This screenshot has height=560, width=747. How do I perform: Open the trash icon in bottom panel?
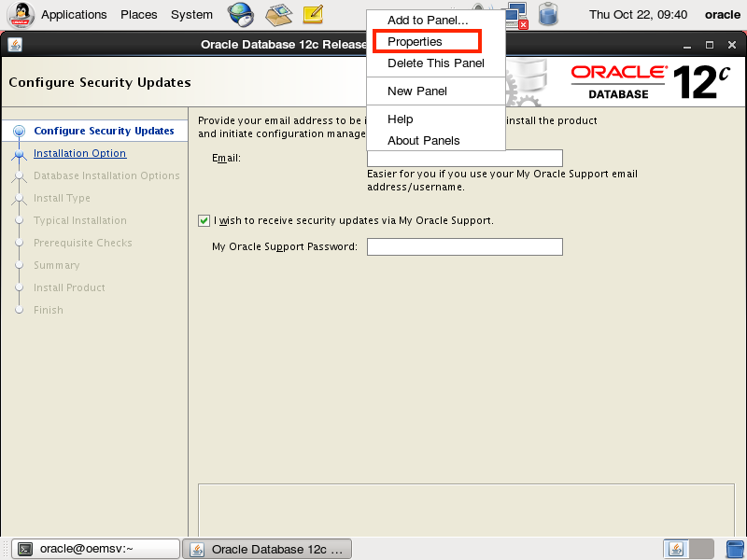735,549
